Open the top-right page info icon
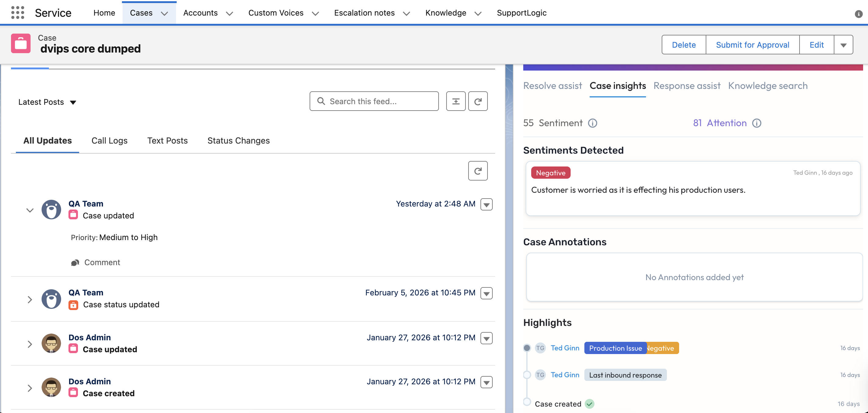The image size is (868, 413). [858, 14]
